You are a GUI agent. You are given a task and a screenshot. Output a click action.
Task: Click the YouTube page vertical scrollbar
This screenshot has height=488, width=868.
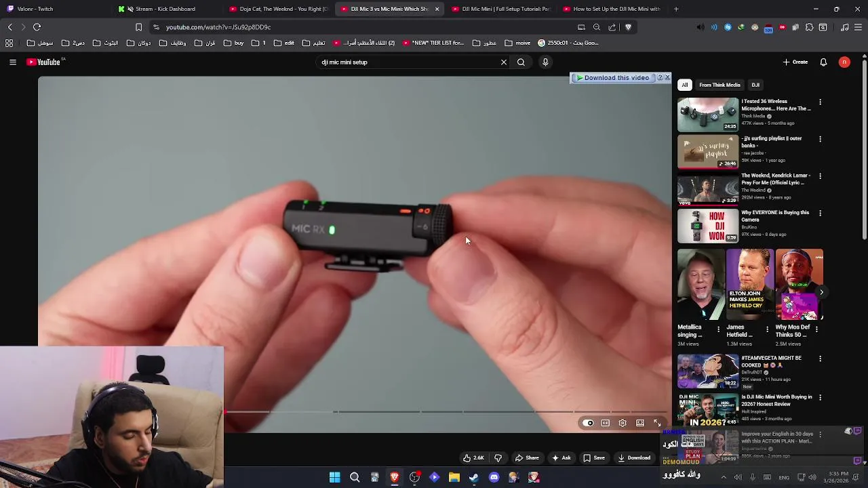(865, 149)
